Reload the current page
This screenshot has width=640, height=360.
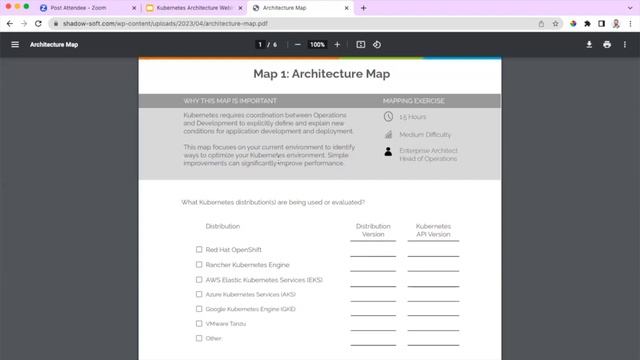38,24
